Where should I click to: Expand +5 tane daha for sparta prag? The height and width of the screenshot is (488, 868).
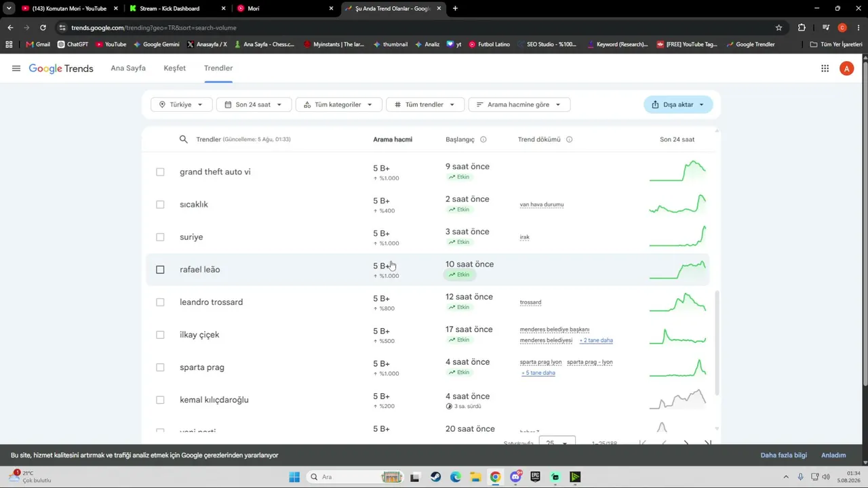tap(538, 373)
